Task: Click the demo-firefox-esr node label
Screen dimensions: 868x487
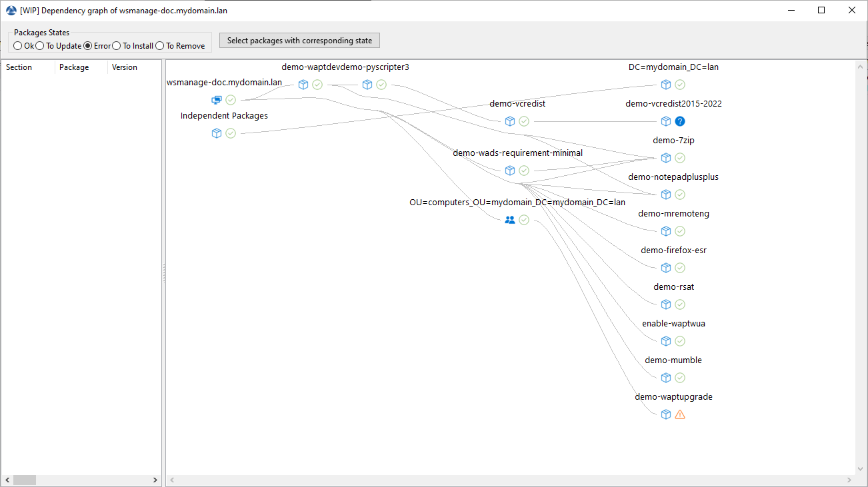Action: (x=673, y=250)
